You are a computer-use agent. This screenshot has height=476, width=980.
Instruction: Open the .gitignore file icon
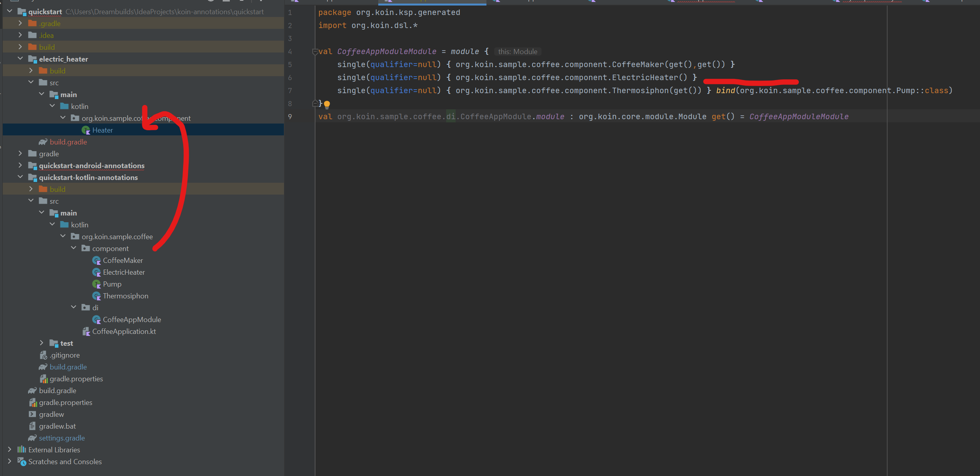click(43, 355)
